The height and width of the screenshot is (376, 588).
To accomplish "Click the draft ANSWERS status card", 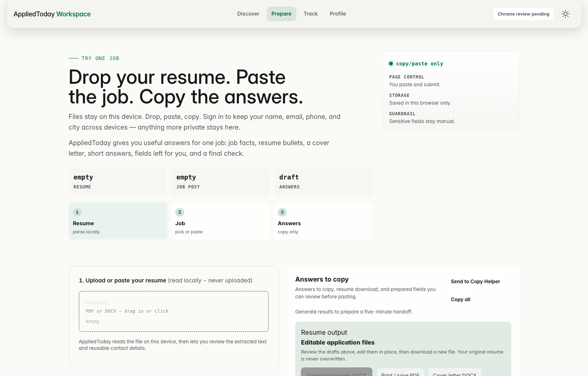I will (323, 182).
